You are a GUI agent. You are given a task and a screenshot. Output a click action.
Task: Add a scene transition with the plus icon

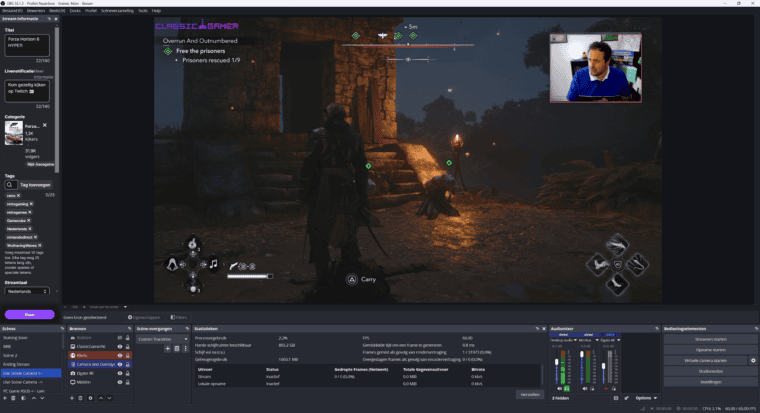(x=168, y=348)
